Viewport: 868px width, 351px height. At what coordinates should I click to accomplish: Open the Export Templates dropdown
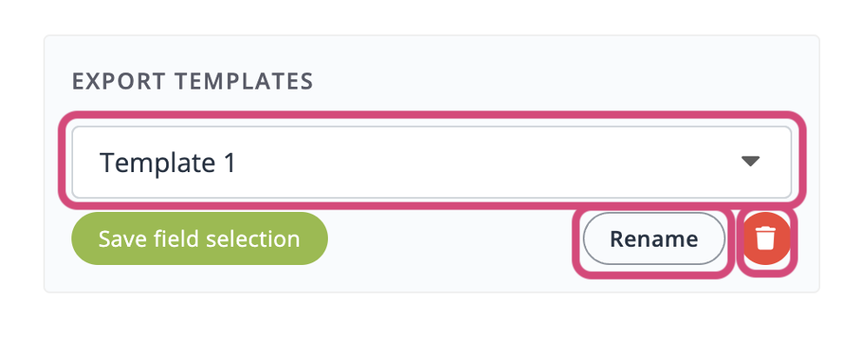(x=431, y=162)
